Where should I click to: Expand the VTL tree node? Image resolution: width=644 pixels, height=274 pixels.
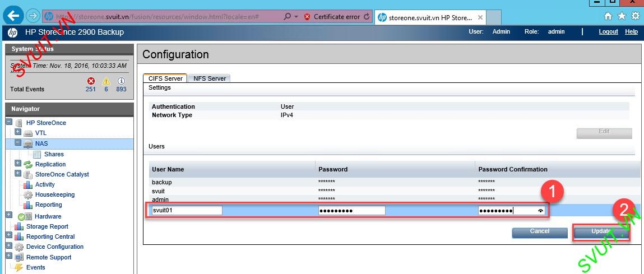click(x=18, y=132)
